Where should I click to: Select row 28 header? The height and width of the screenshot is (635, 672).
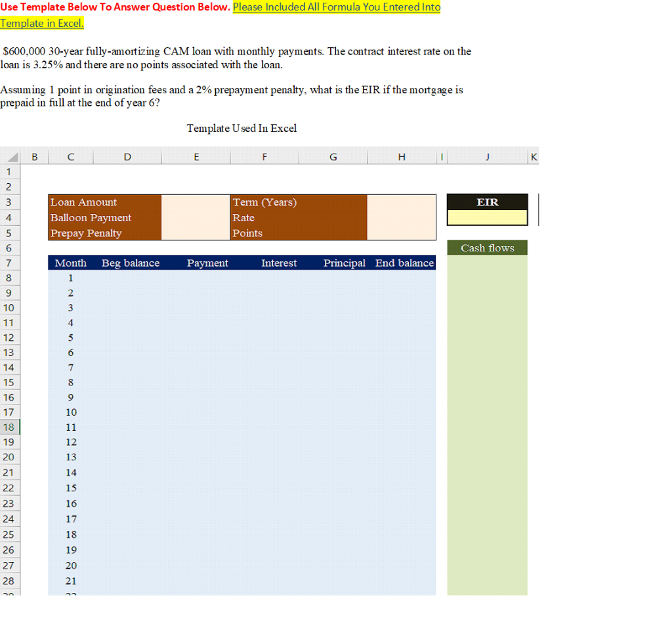9,581
